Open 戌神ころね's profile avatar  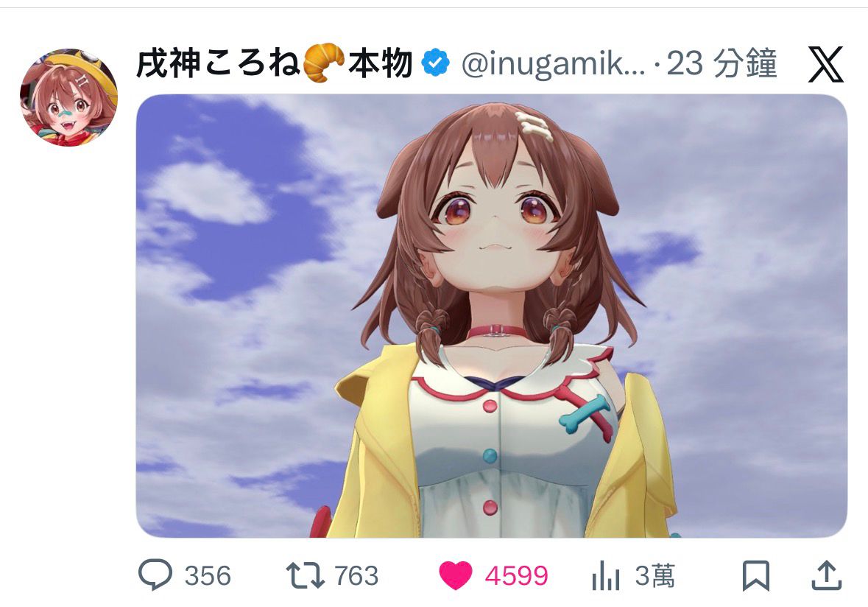point(68,97)
